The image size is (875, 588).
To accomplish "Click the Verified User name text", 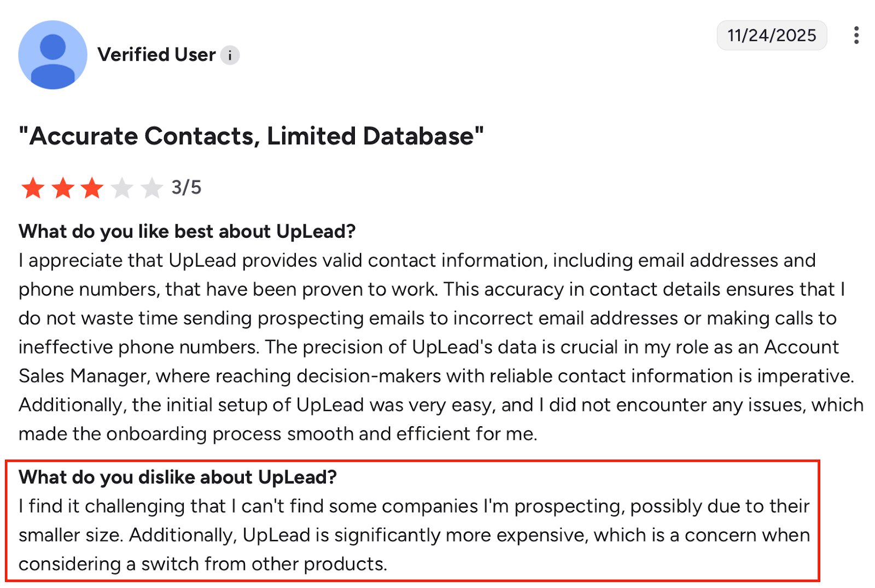I will (x=156, y=55).
